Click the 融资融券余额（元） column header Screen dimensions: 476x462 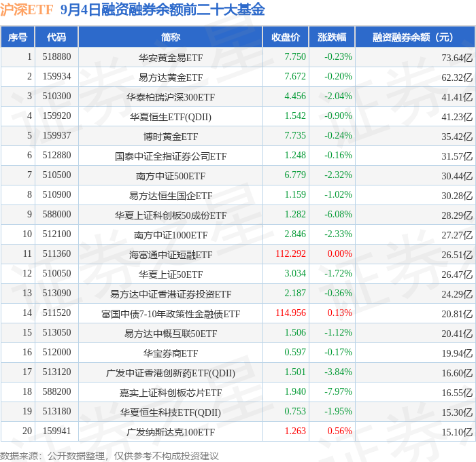click(x=415, y=37)
